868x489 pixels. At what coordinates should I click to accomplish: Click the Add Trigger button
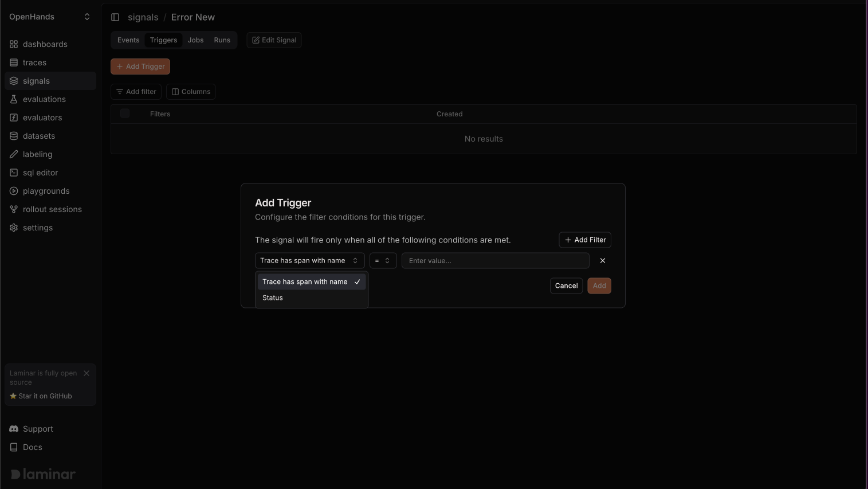click(x=140, y=66)
